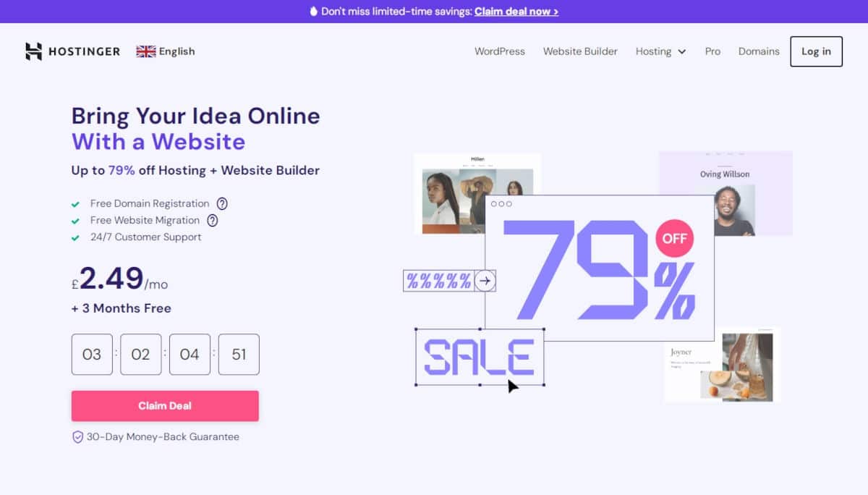Follow the Claim deal now banner link

(516, 12)
